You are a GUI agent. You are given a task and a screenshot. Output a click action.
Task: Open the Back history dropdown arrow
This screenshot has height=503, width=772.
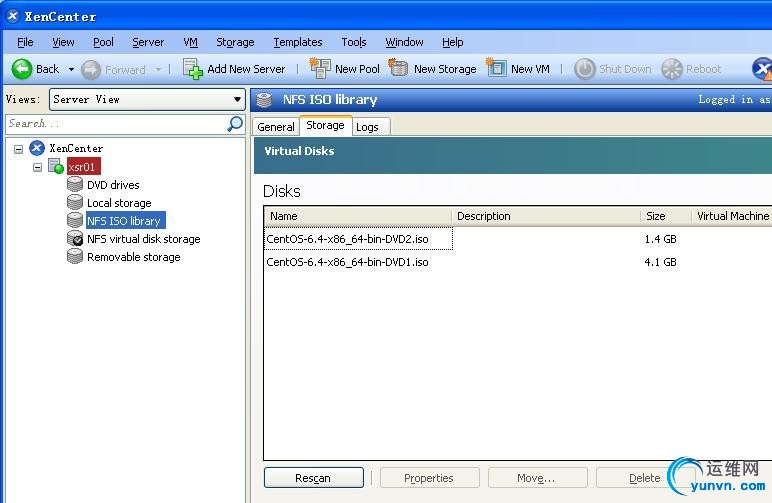tap(71, 69)
